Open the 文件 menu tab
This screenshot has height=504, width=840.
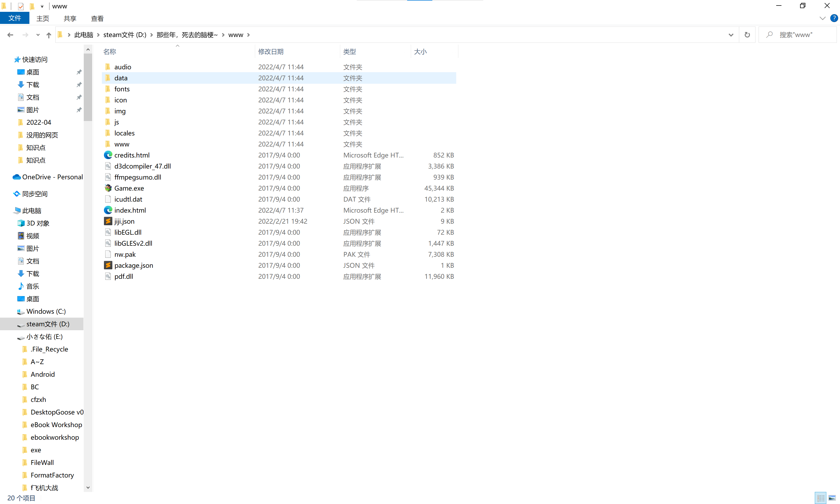click(15, 18)
